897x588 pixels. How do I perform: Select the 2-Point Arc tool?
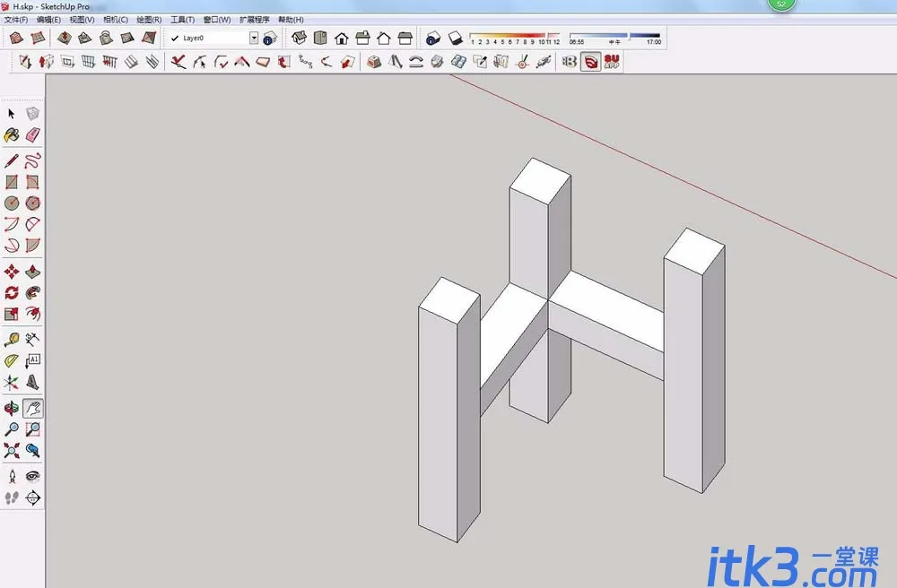[x=32, y=224]
